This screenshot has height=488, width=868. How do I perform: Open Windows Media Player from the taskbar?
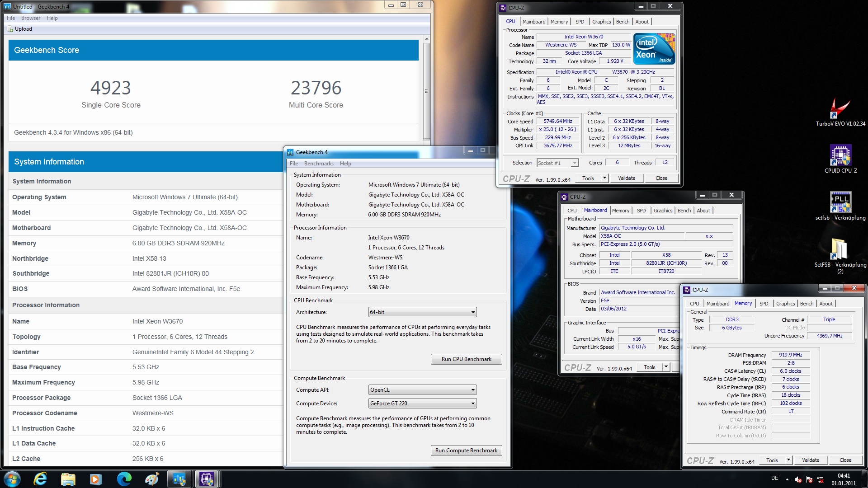[x=95, y=479]
